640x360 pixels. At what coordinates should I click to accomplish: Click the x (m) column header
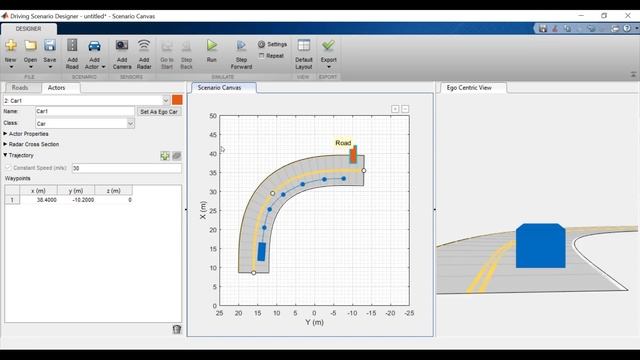[x=38, y=191]
